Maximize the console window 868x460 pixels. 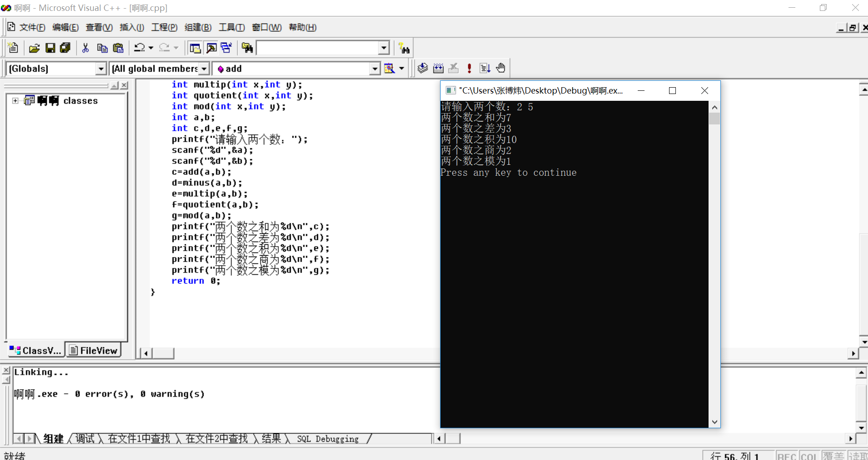pos(672,91)
